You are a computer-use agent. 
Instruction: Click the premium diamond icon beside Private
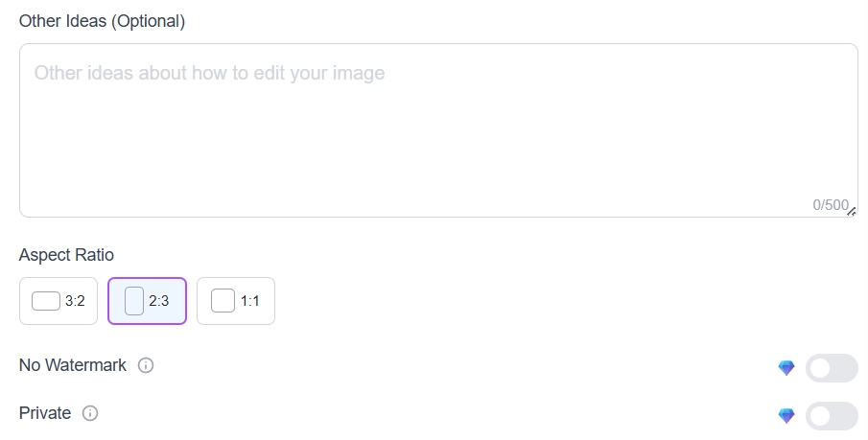pos(786,416)
